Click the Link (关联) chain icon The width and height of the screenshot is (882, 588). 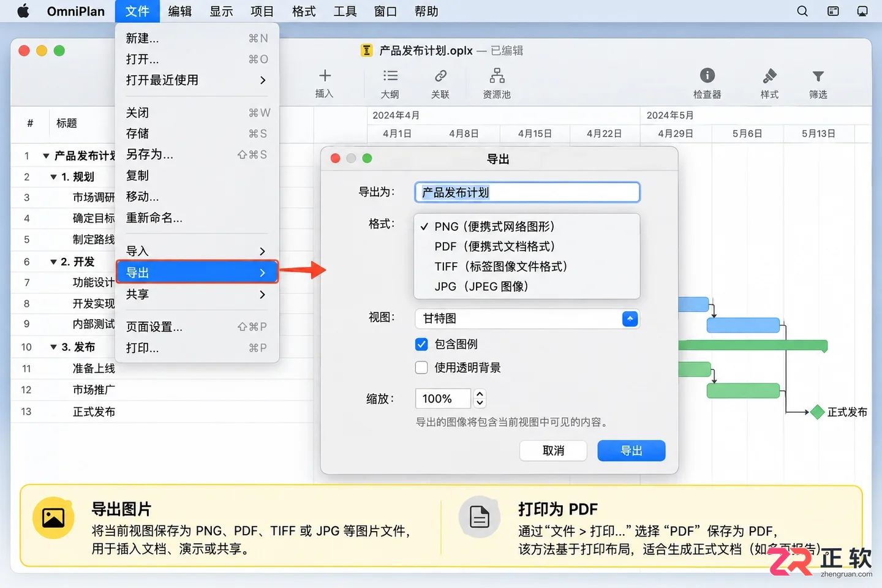[x=440, y=76]
